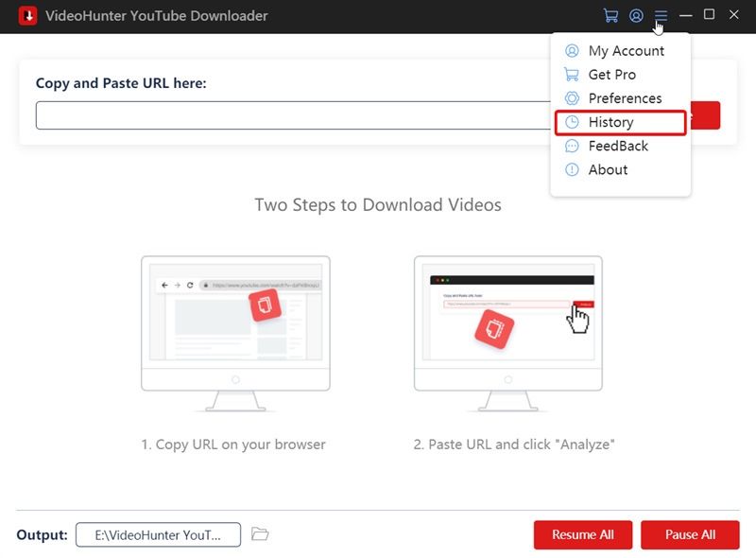Click the Paste URL and Analyze illustration
756x558 pixels.
pyautogui.click(x=507, y=333)
